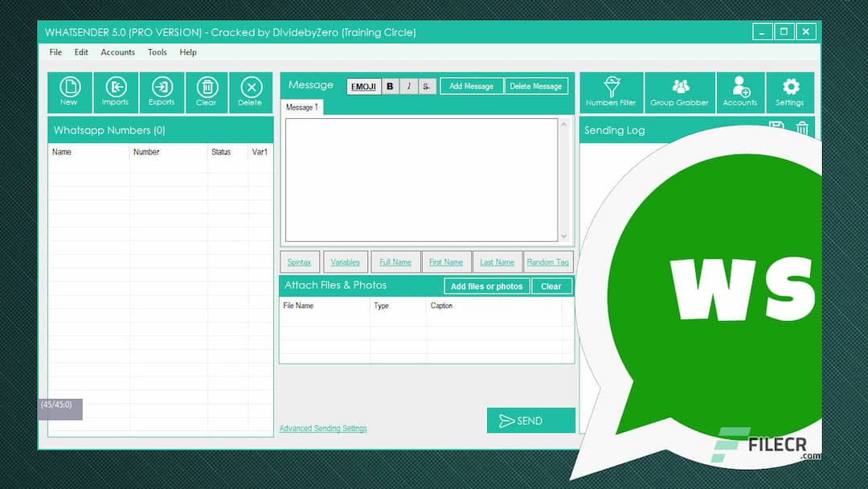This screenshot has width=868, height=489.
Task: Apply strikethrough formatting
Action: click(426, 86)
